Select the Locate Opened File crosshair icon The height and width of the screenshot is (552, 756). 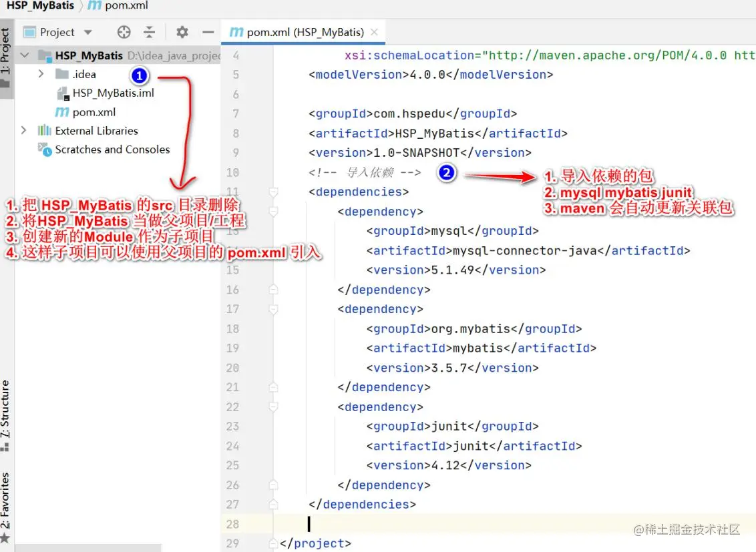(124, 31)
